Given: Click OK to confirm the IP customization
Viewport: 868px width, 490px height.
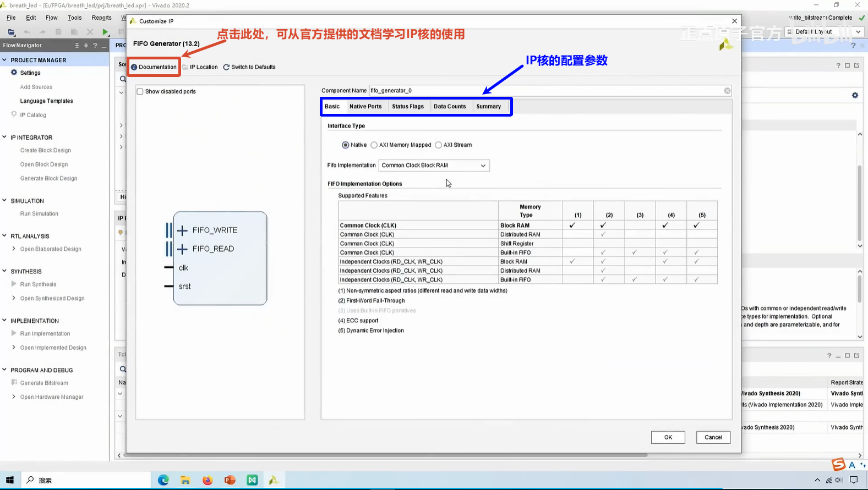Looking at the screenshot, I should 668,437.
